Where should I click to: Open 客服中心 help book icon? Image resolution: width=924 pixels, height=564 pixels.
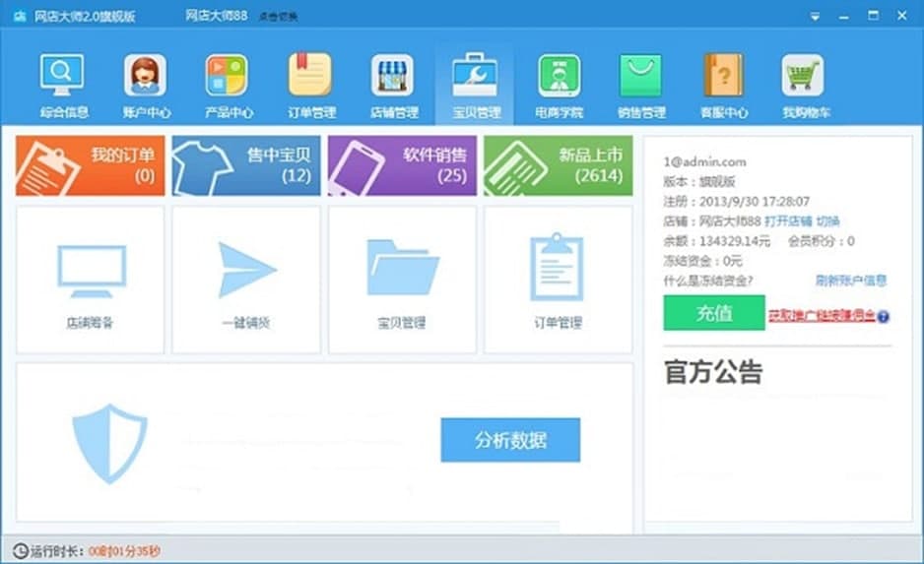tap(724, 75)
